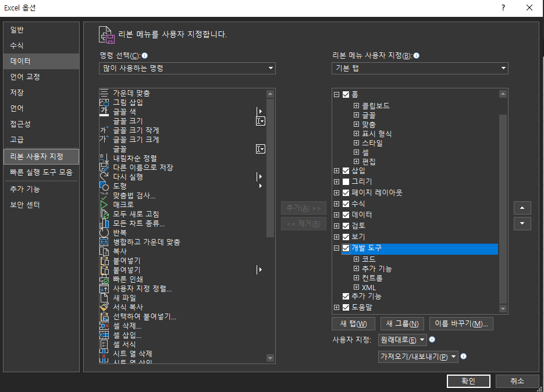
Task: Click info icon next to 가져오기/내보내기
Action: (463, 357)
